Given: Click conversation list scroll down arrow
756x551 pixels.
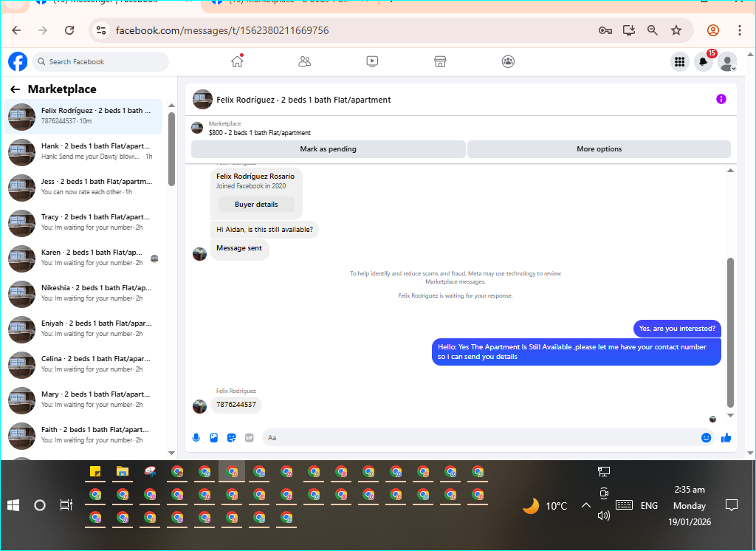Looking at the screenshot, I should coord(171,453).
